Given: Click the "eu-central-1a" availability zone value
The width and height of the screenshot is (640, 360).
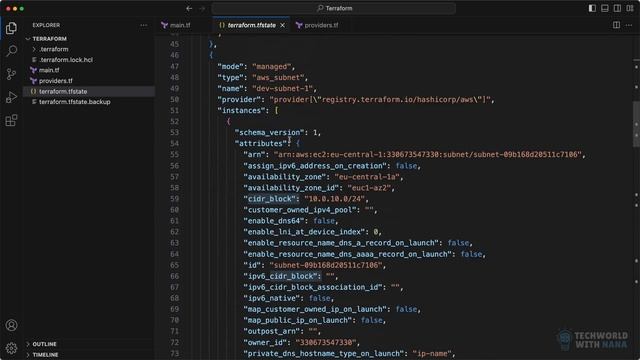Looking at the screenshot, I should point(367,177).
